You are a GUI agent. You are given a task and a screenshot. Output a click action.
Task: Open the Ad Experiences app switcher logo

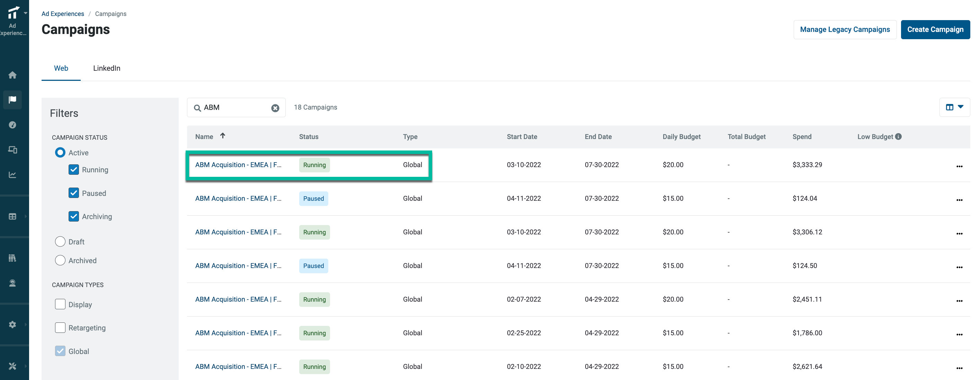(13, 12)
